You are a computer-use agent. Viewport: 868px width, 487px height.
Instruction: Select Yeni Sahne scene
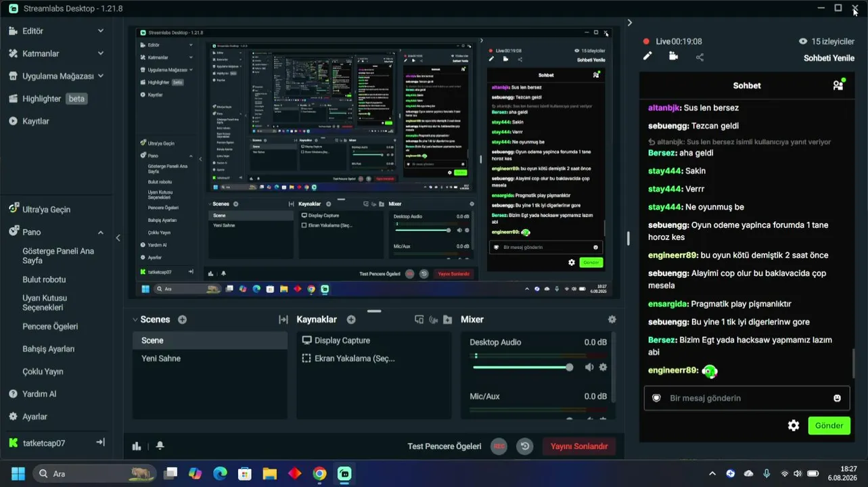coord(210,358)
